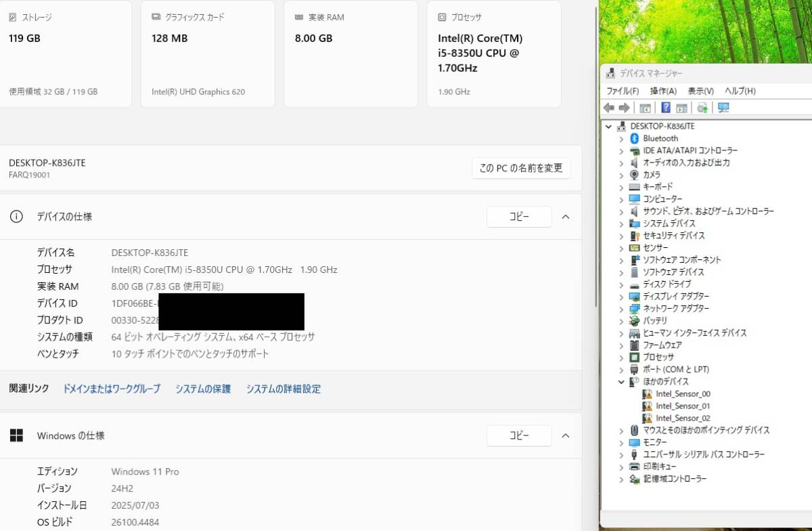Collapse the Windows の仕様 section chevron
The height and width of the screenshot is (531, 812).
point(566,436)
